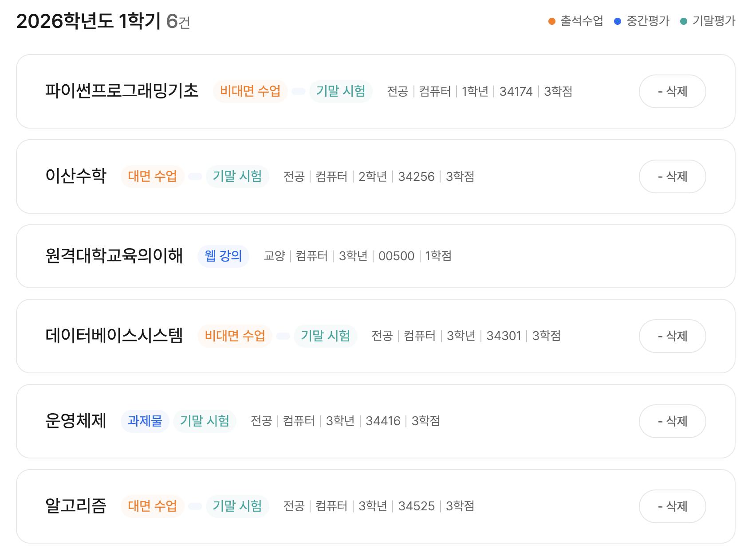Delete the 파이썬프로그래밍기초 course
The width and height of the screenshot is (756, 556).
click(672, 91)
